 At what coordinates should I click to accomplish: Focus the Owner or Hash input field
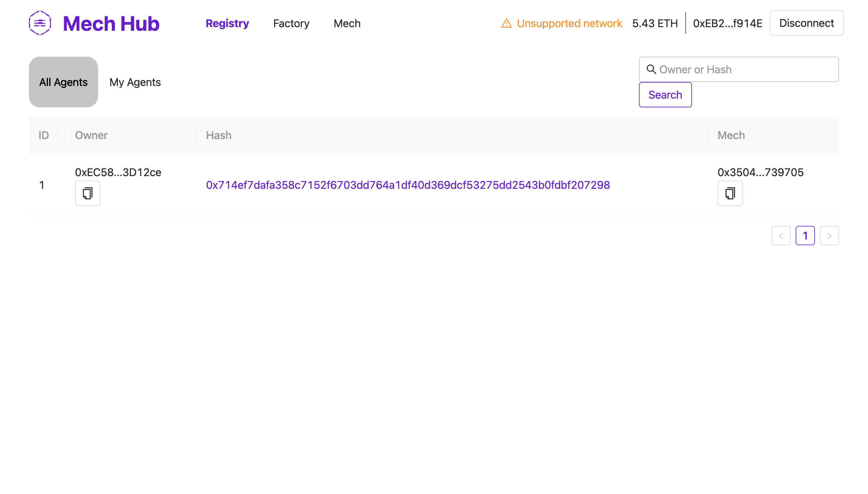point(739,69)
